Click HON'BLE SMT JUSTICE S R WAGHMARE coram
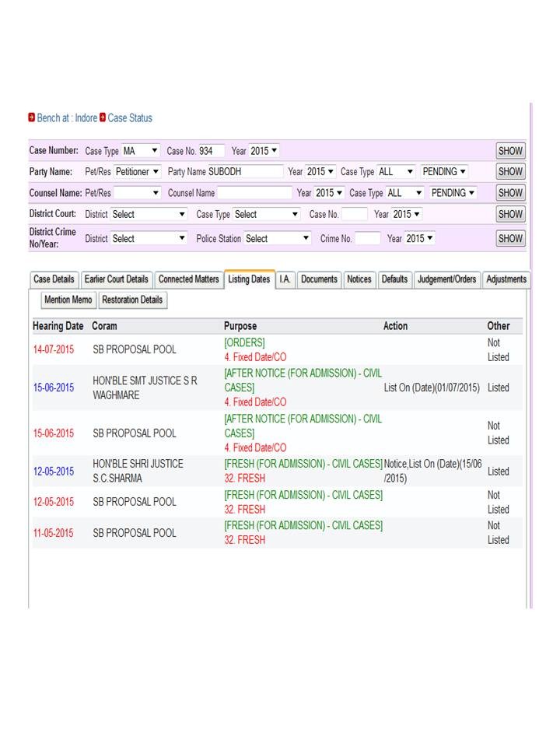 (145, 388)
